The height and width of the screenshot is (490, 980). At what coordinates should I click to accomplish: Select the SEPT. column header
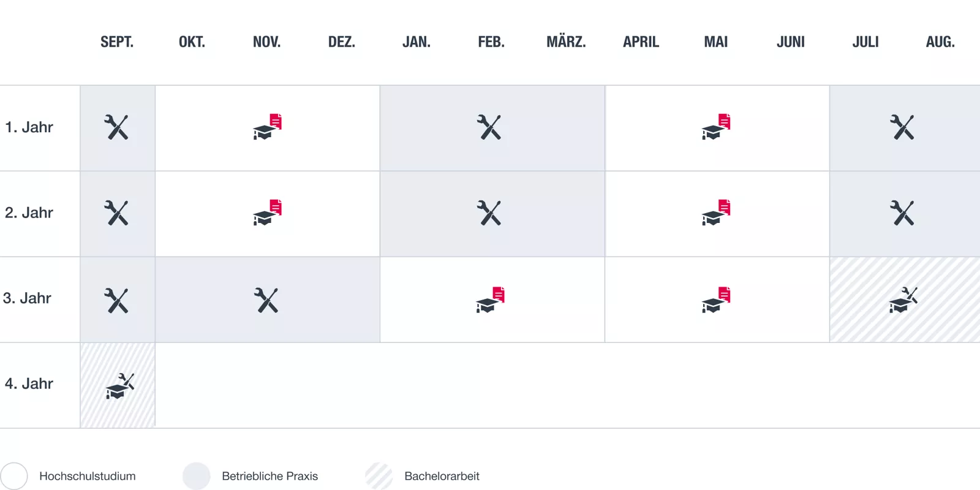click(117, 42)
